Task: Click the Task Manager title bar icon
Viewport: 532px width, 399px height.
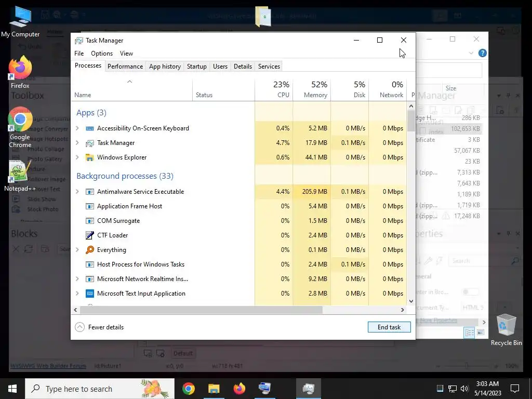Action: [79, 41]
